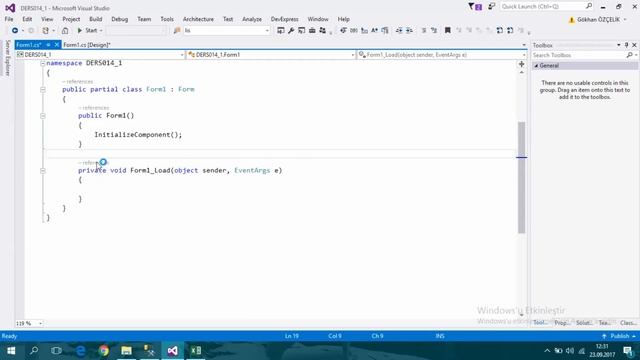Click the decrease indent toolbar icon
The width and height of the screenshot is (640, 360).
coord(399,31)
